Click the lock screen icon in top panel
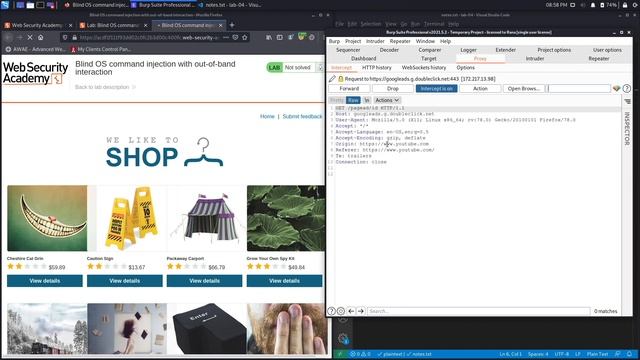Image resolution: width=640 pixels, height=360 pixels. pyautogui.click(x=625, y=5)
